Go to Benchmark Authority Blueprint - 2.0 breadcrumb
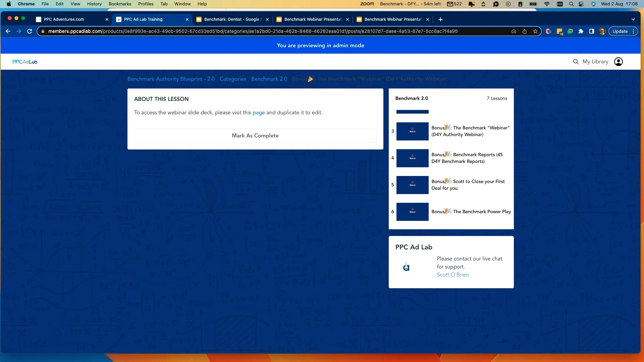 (x=171, y=79)
